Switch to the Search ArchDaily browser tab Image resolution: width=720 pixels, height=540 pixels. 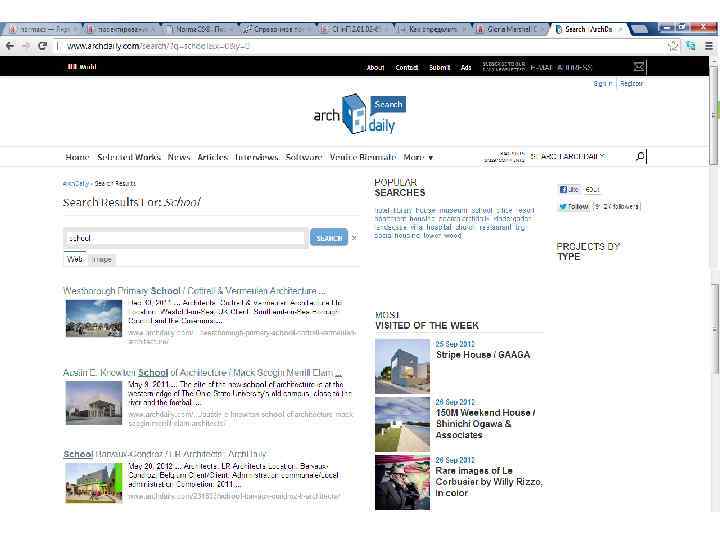click(589, 29)
